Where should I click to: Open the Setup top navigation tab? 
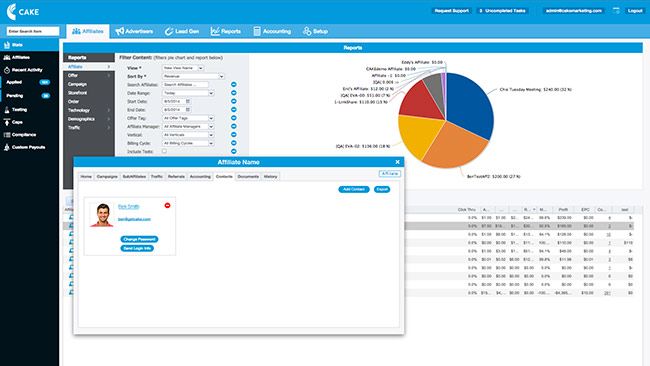315,31
